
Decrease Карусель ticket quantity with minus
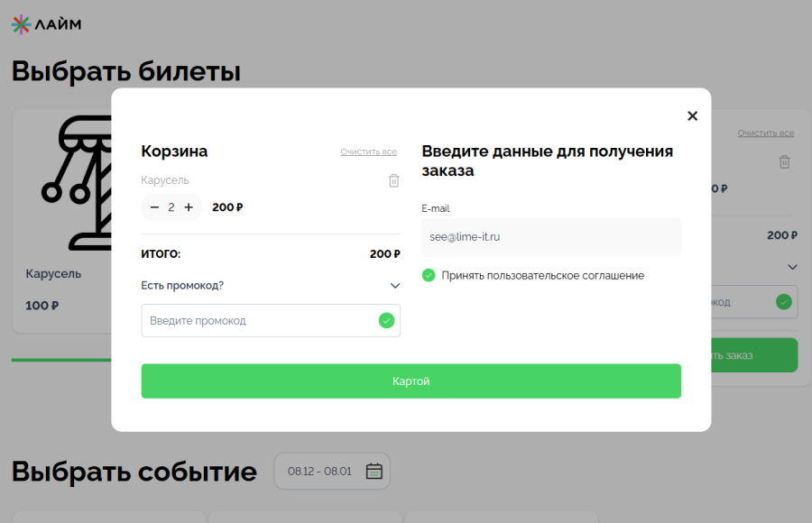point(154,207)
